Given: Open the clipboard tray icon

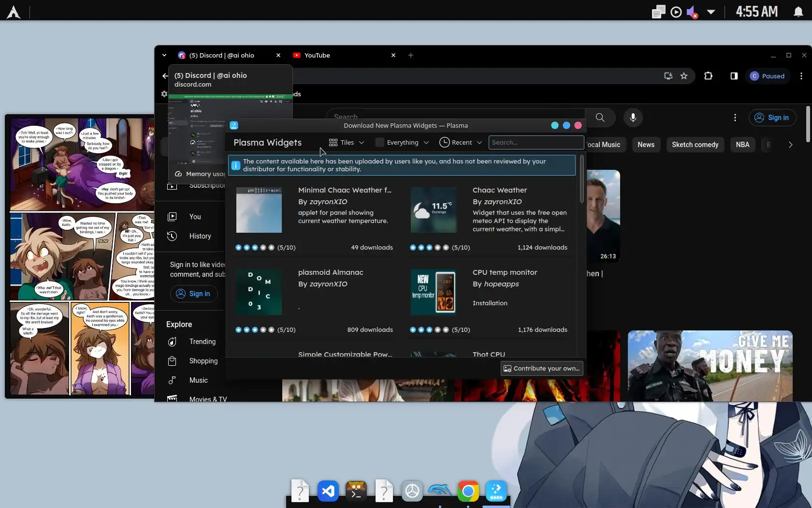Looking at the screenshot, I should click(658, 12).
